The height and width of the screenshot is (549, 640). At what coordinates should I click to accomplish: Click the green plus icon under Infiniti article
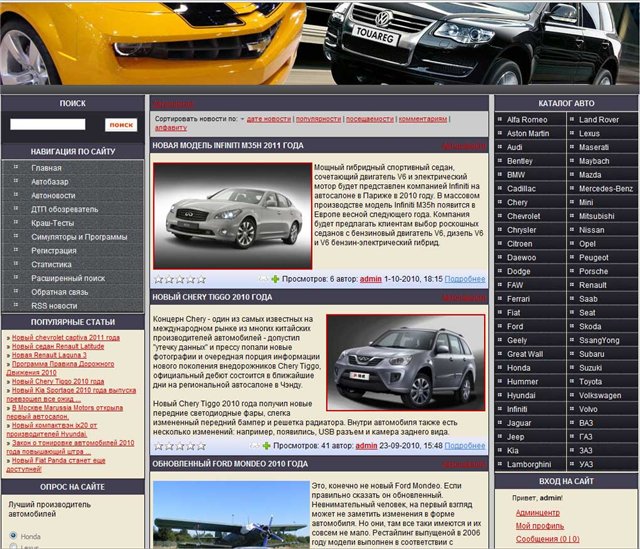[x=275, y=279]
